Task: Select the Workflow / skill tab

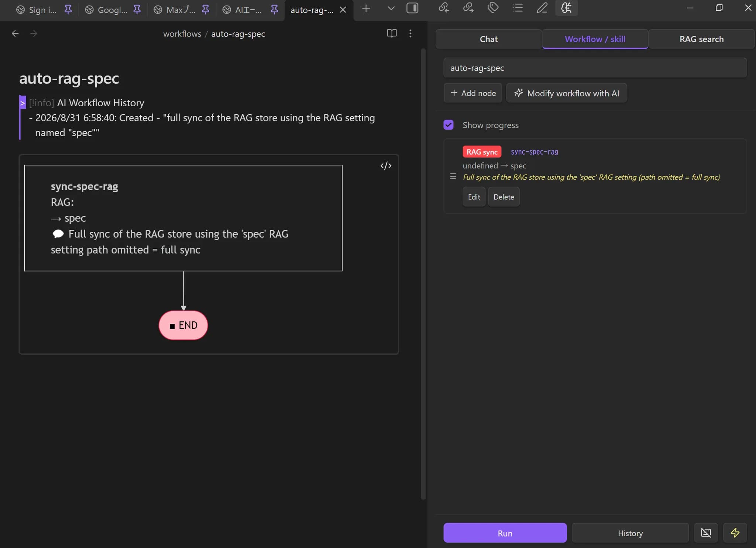Action: [595, 39]
